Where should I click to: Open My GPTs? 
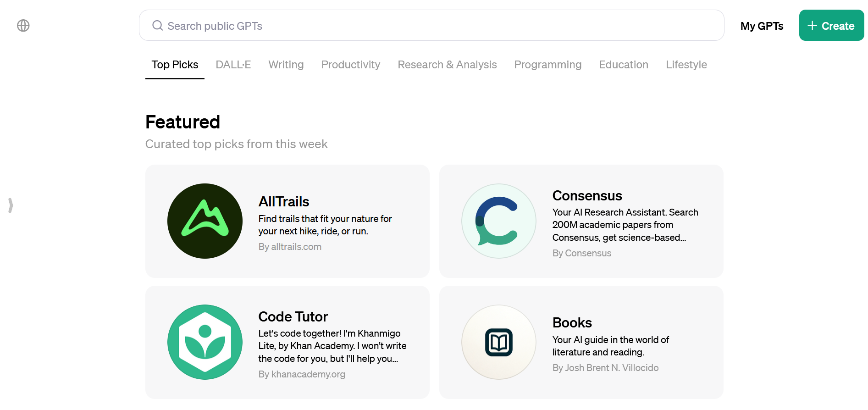[762, 26]
